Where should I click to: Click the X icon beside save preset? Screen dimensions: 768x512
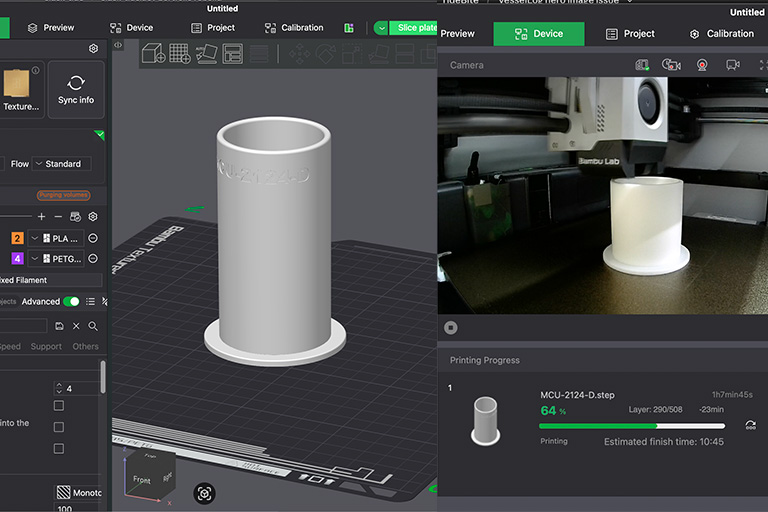(x=76, y=326)
